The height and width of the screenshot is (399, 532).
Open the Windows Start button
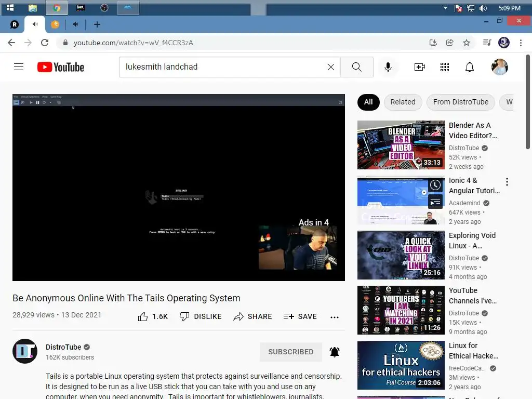(x=10, y=8)
